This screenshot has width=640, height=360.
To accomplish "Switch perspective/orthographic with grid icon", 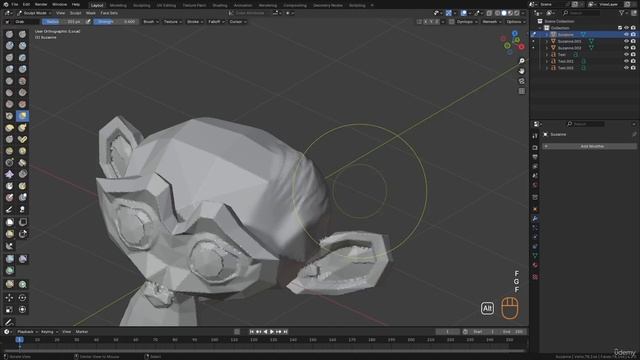I will (x=522, y=91).
